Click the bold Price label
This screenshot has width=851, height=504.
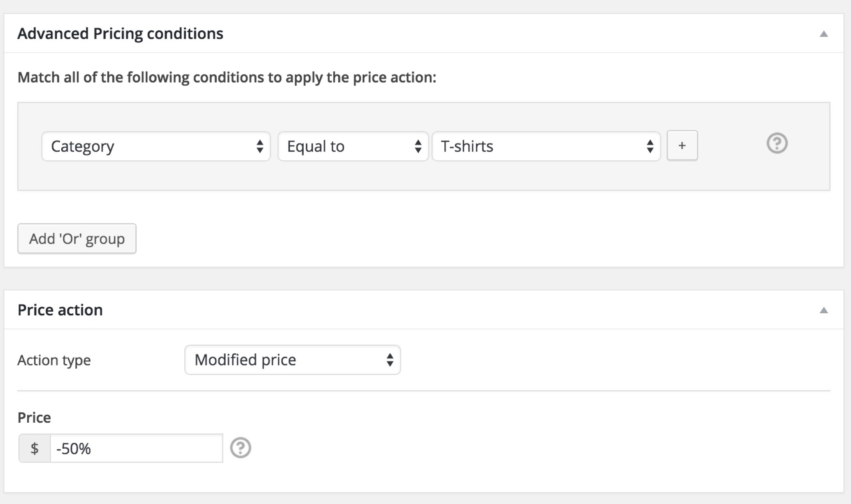tap(34, 417)
